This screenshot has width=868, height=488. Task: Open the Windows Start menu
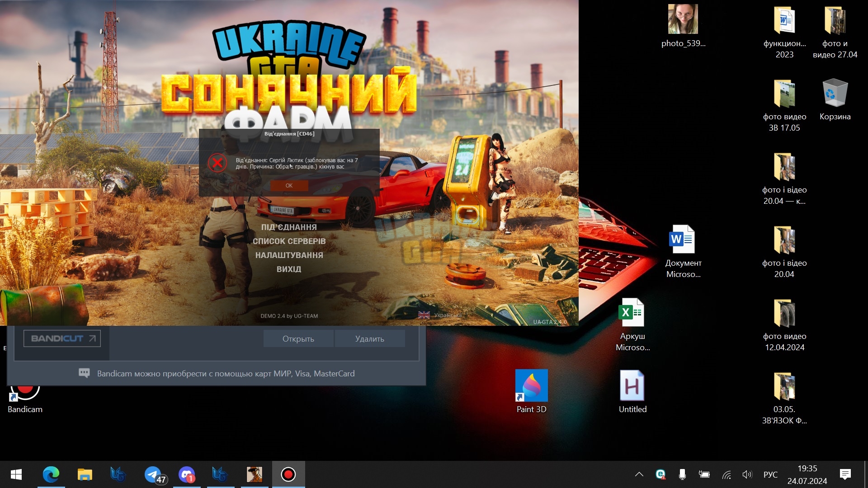pyautogui.click(x=16, y=474)
